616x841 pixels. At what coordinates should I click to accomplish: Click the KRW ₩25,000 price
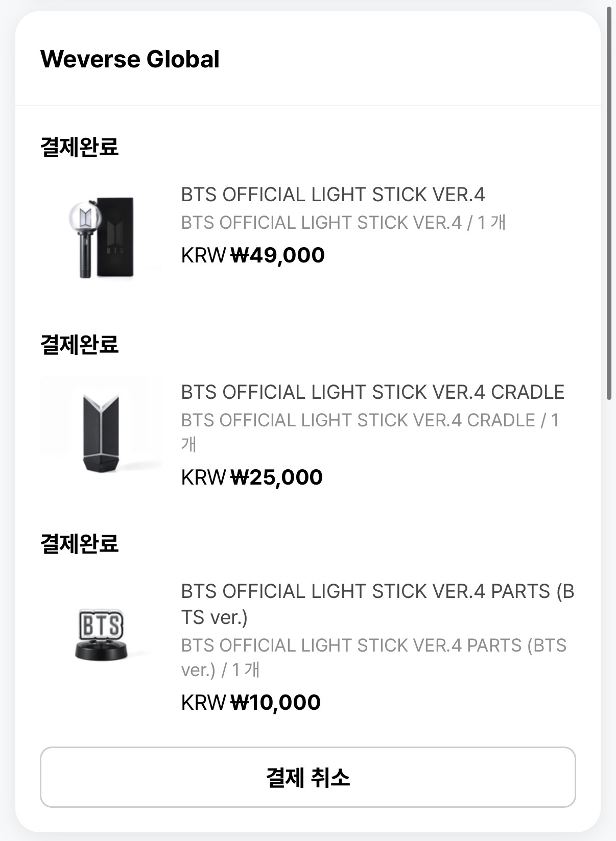point(252,477)
